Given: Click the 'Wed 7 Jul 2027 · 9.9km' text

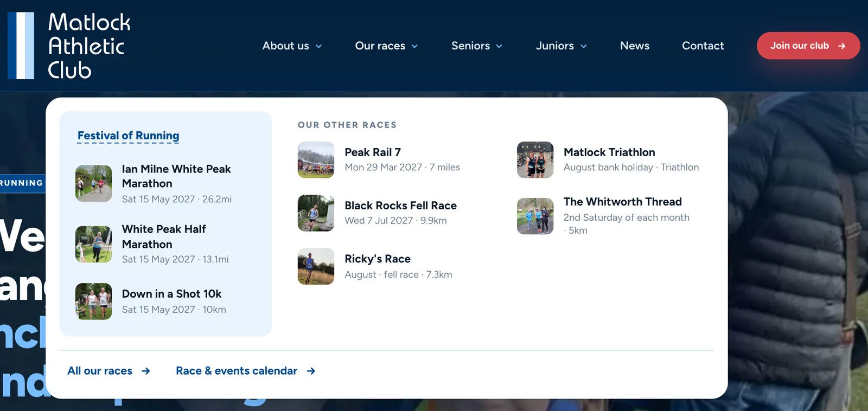Looking at the screenshot, I should tap(395, 220).
